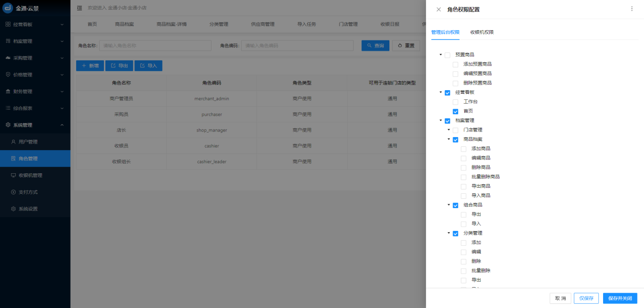Click the 支付方式 icon in sidebar

click(13, 192)
